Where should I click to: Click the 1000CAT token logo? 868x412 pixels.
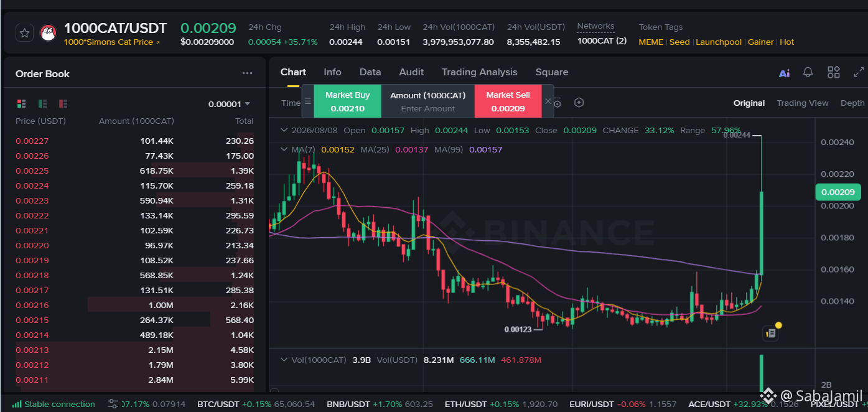pyautogui.click(x=49, y=33)
